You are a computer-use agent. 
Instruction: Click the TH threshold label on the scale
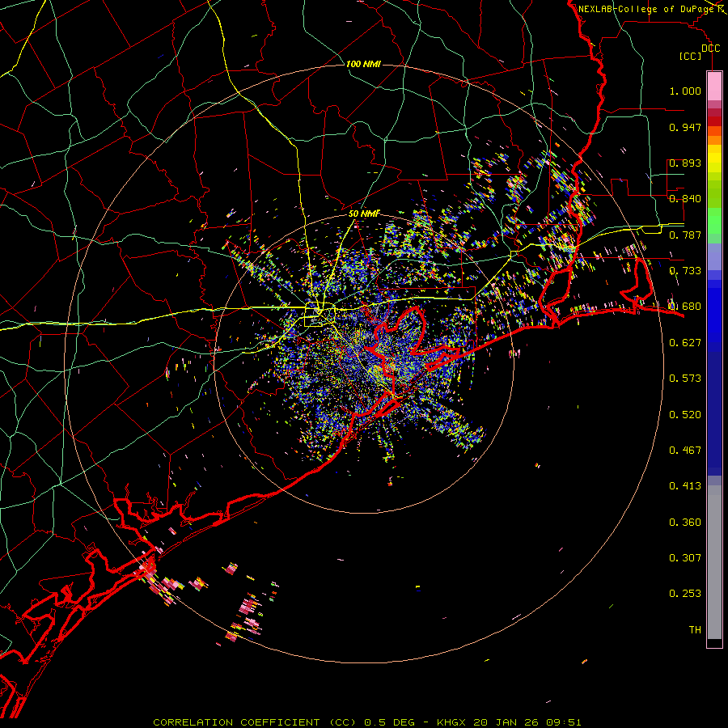point(695,630)
